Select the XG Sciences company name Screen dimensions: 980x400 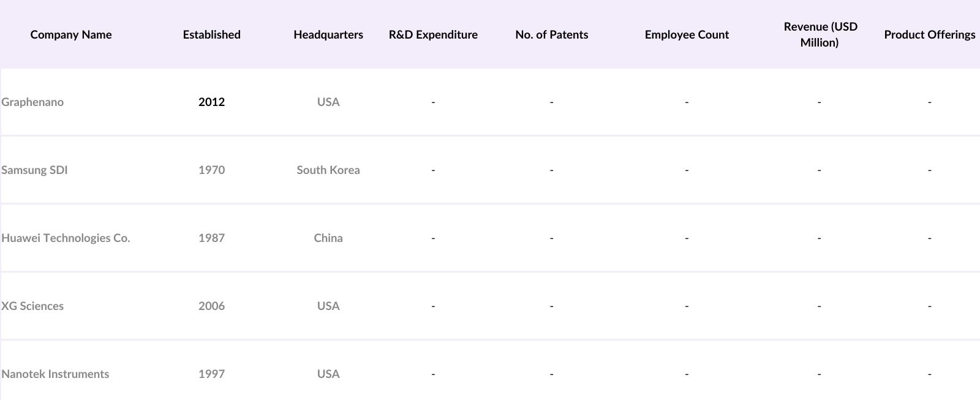pos(32,306)
